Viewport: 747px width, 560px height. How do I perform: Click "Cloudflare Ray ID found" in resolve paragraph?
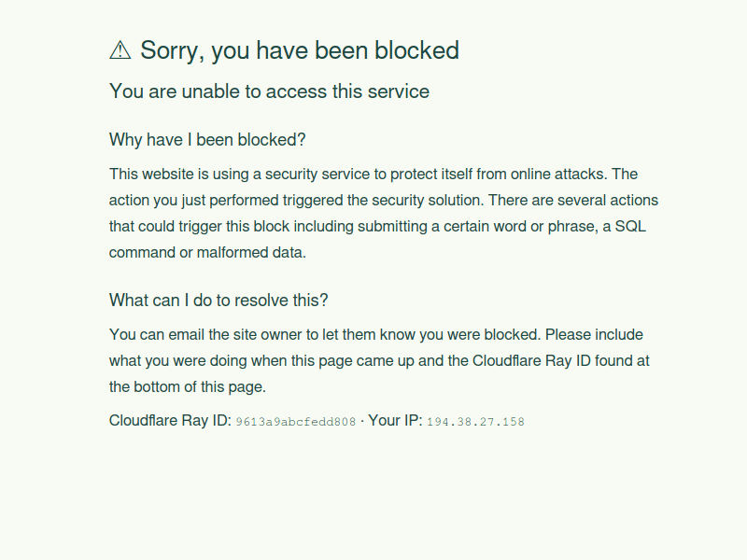[x=533, y=361]
